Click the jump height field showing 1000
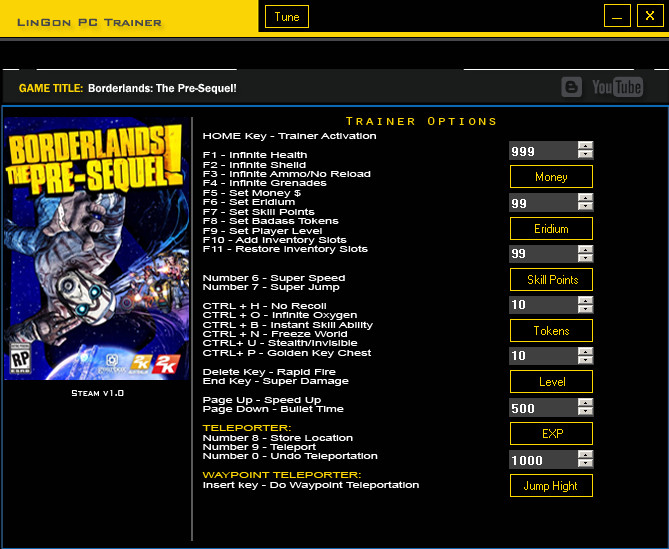Image resolution: width=669 pixels, height=549 pixels. 544,459
